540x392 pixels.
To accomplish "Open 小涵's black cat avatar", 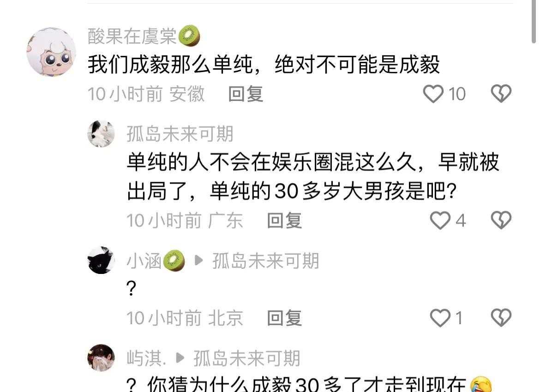I will point(101,260).
